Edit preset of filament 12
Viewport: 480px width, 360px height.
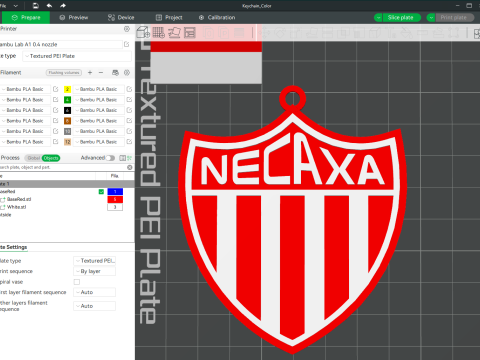[x=129, y=142]
